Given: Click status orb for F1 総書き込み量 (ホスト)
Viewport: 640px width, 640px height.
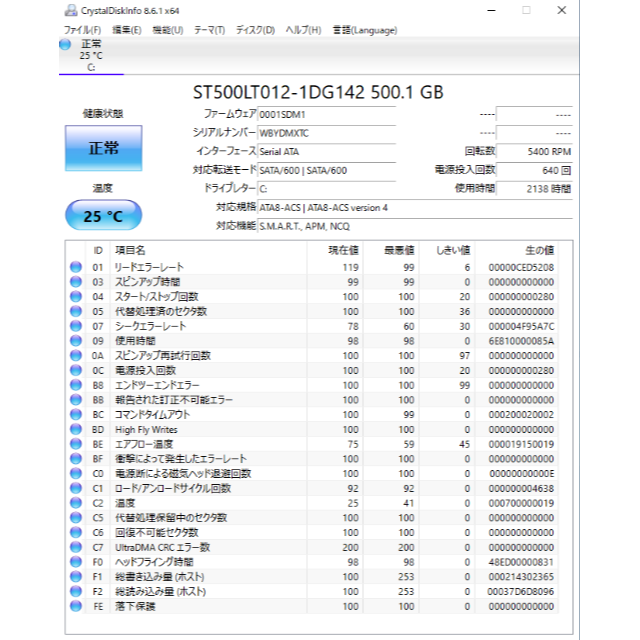Looking at the screenshot, I should 76,576.
